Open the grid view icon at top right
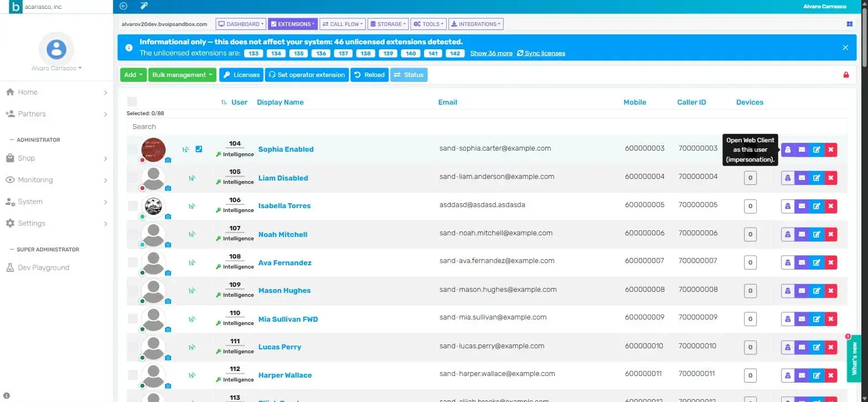The height and width of the screenshot is (402, 868). (x=850, y=24)
